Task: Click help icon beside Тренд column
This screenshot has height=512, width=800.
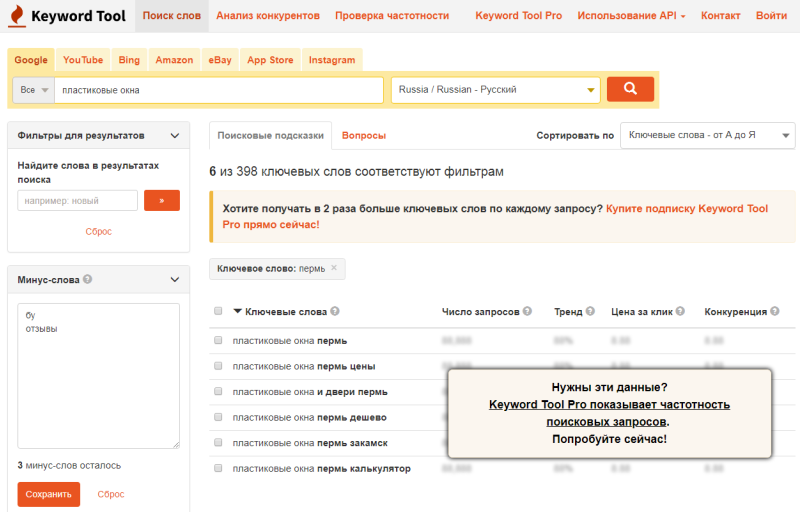Action: [590, 311]
